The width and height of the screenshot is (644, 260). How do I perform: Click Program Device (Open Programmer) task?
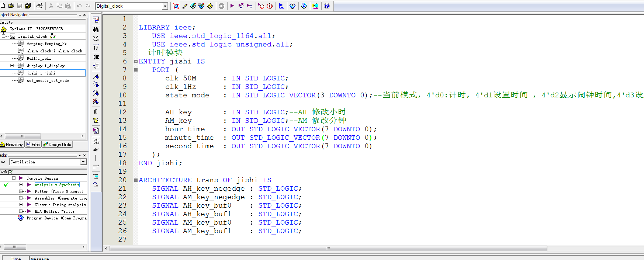(56, 218)
